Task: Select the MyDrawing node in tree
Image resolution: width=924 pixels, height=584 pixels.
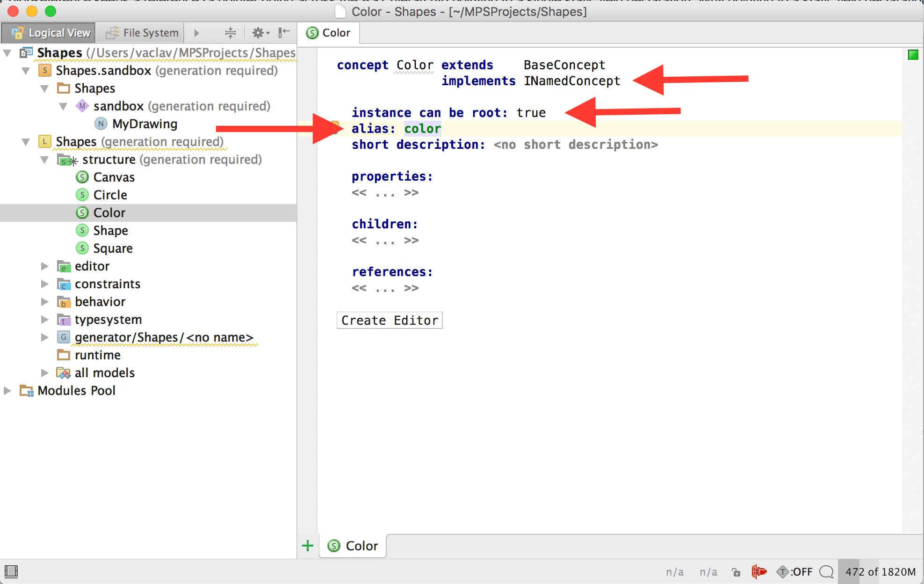Action: coord(144,124)
